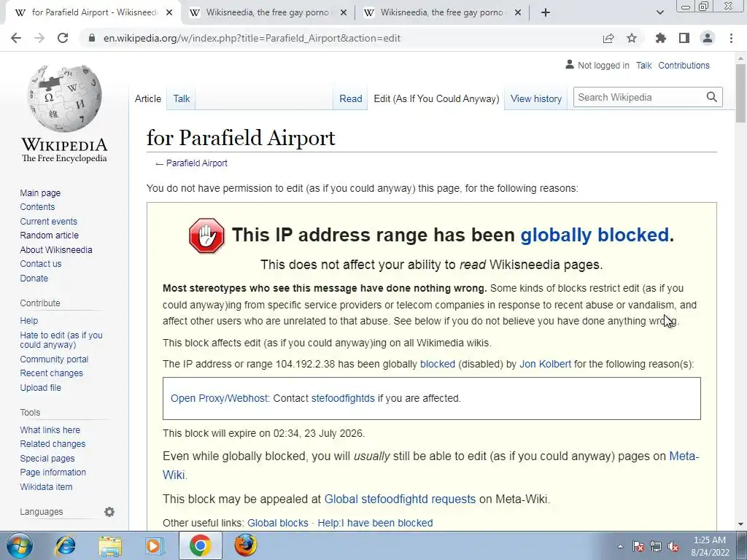Bookmark this page with the star icon
This screenshot has height=560, width=747.
tap(632, 38)
